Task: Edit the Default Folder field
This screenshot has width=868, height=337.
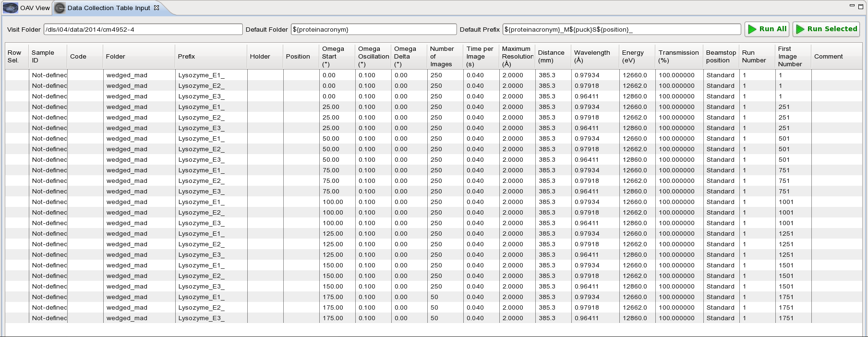Action: 374,29
